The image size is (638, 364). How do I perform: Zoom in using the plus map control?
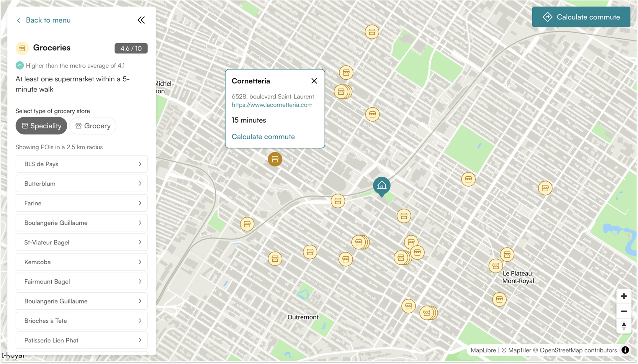[x=624, y=296]
